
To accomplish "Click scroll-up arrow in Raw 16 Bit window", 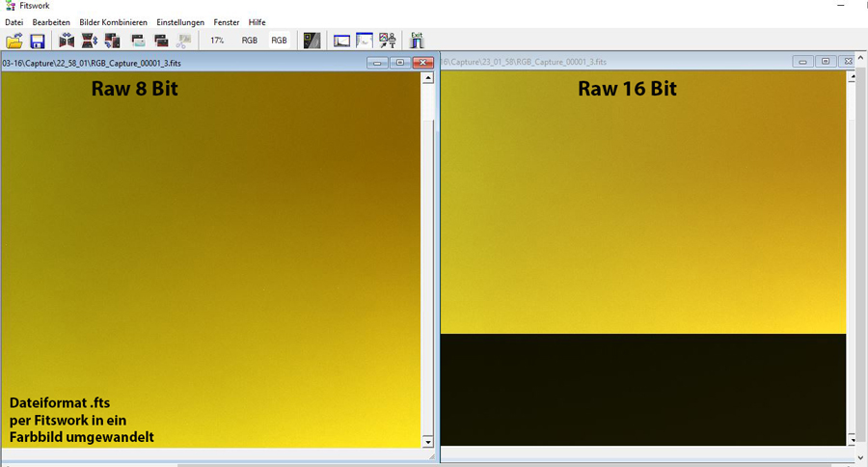I will click(x=852, y=77).
